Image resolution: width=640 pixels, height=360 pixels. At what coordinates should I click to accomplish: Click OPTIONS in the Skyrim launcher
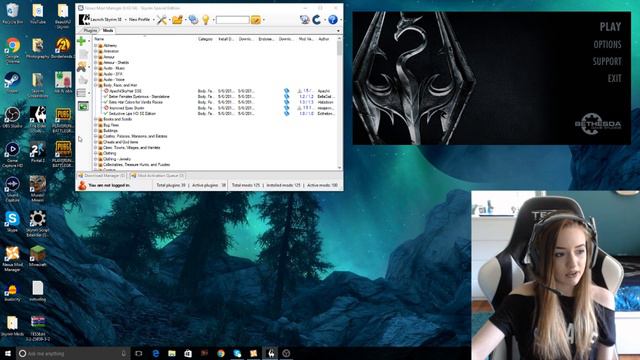tap(607, 44)
